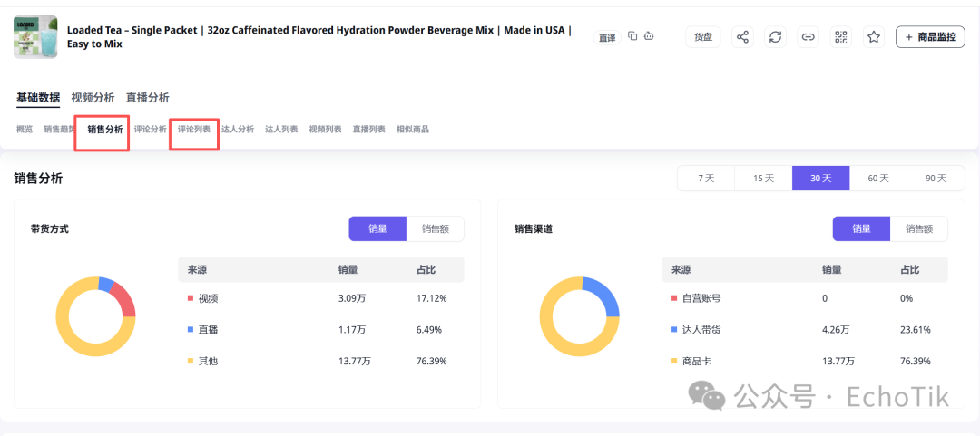Click the 带货方式 donut chart

click(x=95, y=316)
